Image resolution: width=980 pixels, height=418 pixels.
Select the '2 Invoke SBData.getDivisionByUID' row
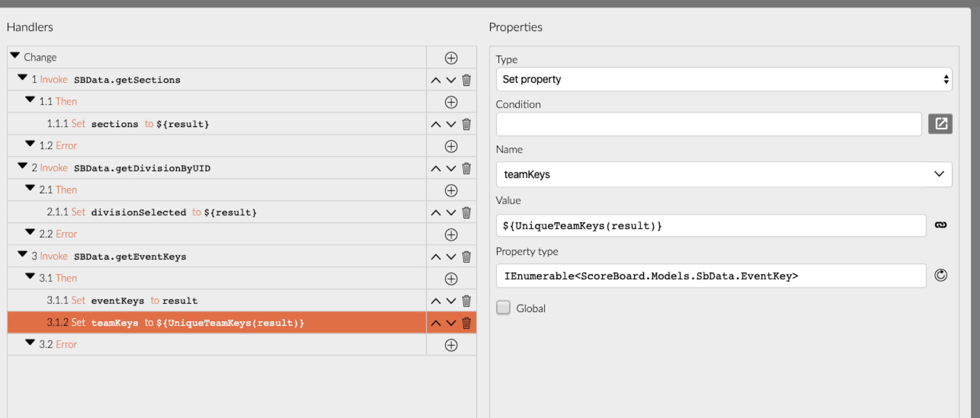(x=217, y=168)
